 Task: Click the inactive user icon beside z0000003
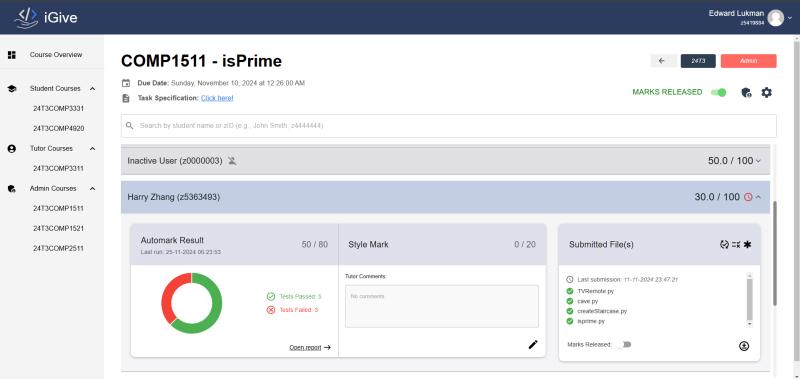tap(232, 161)
